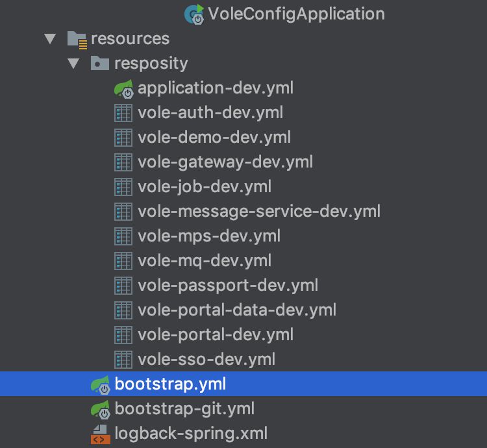Click the resources folder icon
Screen dimensions: 487x448
pos(77,39)
